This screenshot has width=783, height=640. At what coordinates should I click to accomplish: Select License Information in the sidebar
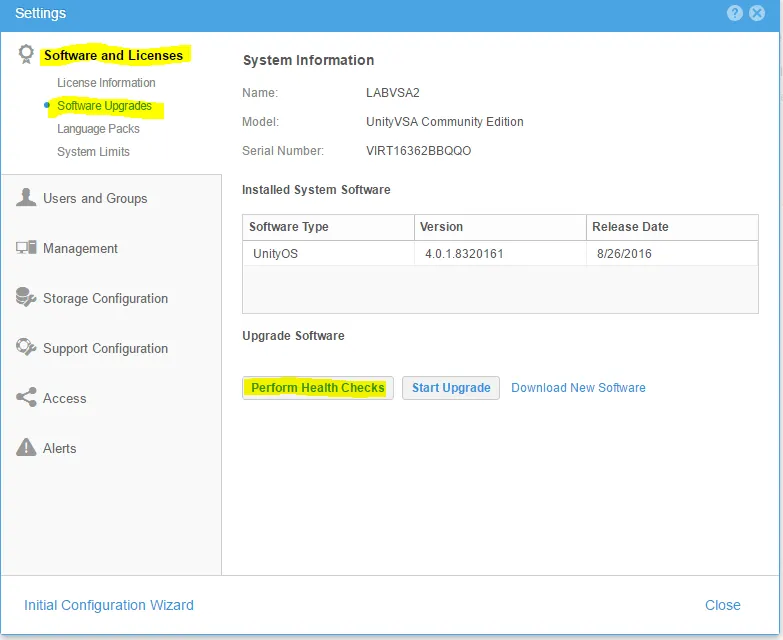coord(106,83)
